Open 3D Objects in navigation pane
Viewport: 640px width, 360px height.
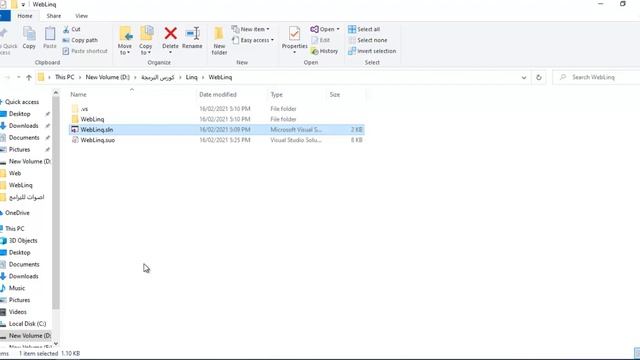pos(23,240)
